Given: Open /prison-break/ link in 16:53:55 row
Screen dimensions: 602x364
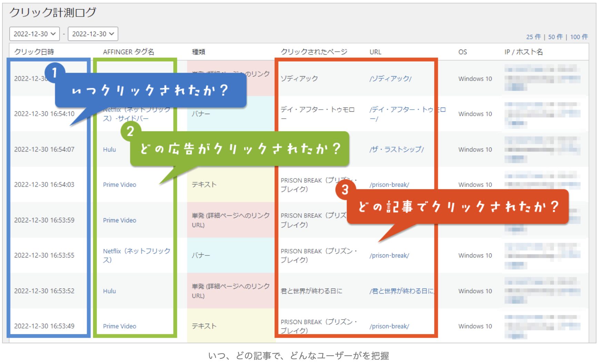Looking at the screenshot, I should coord(389,255).
